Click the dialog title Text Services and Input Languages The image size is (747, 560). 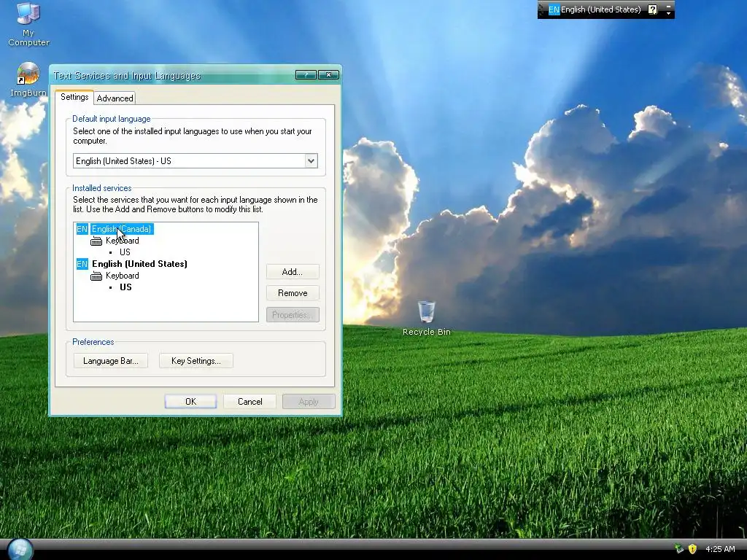pyautogui.click(x=127, y=76)
